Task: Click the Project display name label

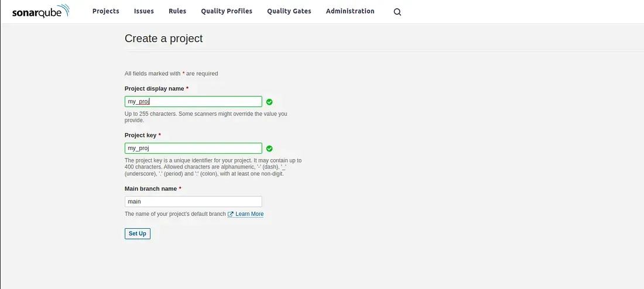Action: (x=155, y=88)
